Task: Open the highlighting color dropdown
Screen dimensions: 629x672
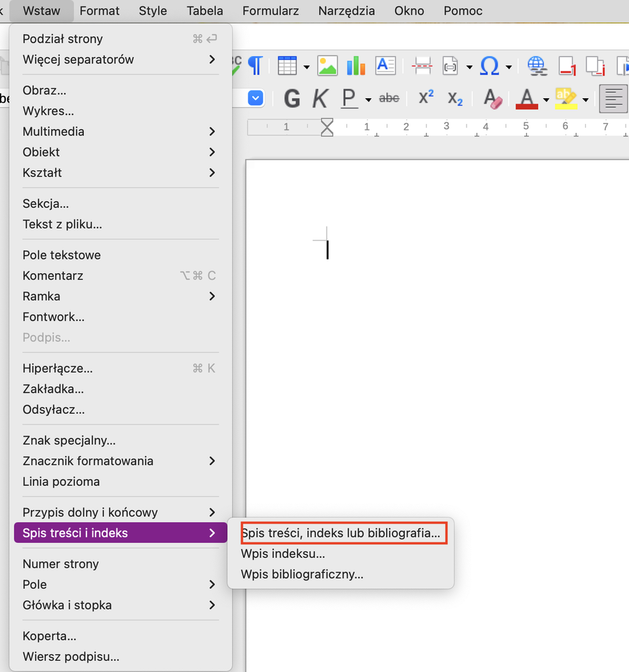Action: 585,98
